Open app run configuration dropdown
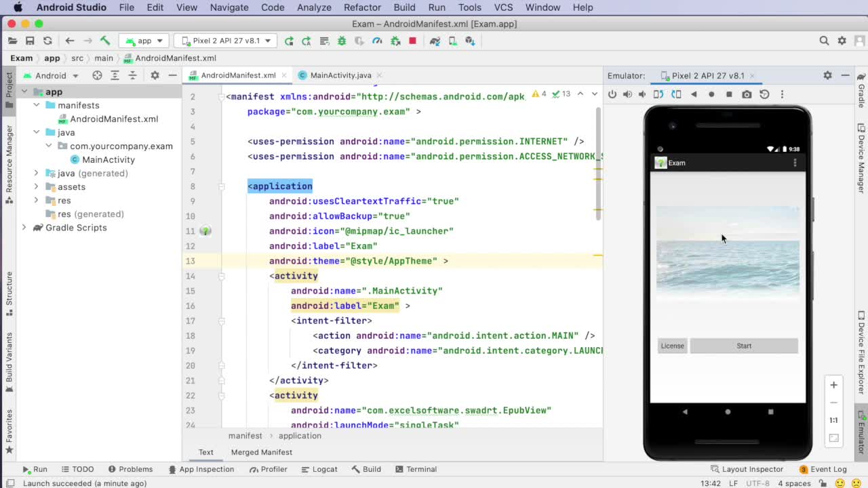Image resolution: width=868 pixels, height=488 pixels. [x=144, y=41]
